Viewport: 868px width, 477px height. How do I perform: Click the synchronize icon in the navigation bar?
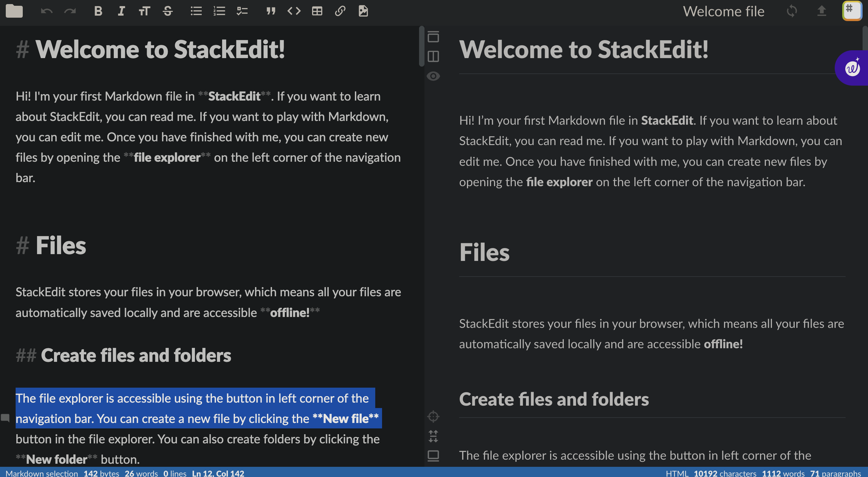coord(792,11)
